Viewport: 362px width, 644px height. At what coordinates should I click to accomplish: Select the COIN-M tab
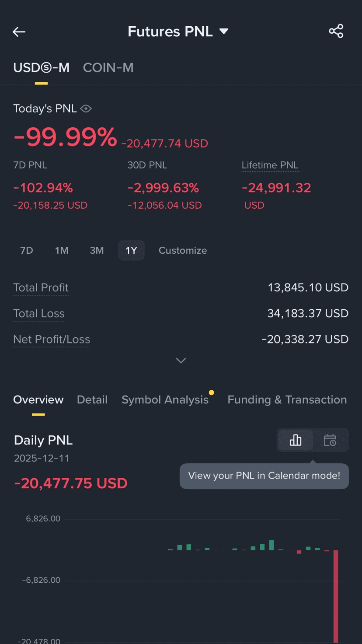pyautogui.click(x=108, y=67)
